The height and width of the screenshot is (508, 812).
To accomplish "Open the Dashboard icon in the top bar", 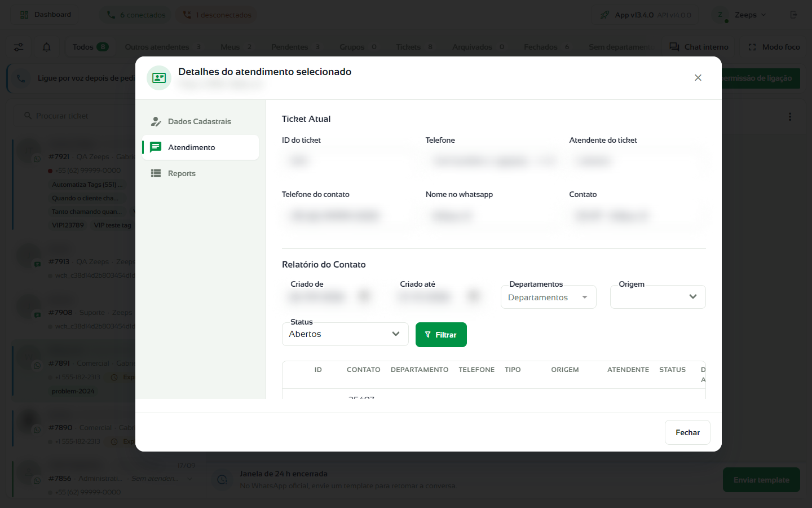I will pos(24,15).
